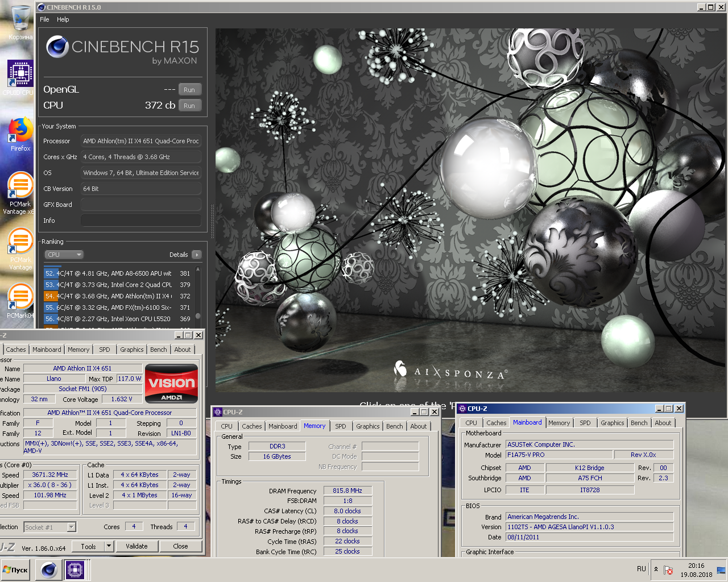The height and width of the screenshot is (582, 728).
Task: Open the PCMark04 desktop shortcut
Action: tap(20, 301)
